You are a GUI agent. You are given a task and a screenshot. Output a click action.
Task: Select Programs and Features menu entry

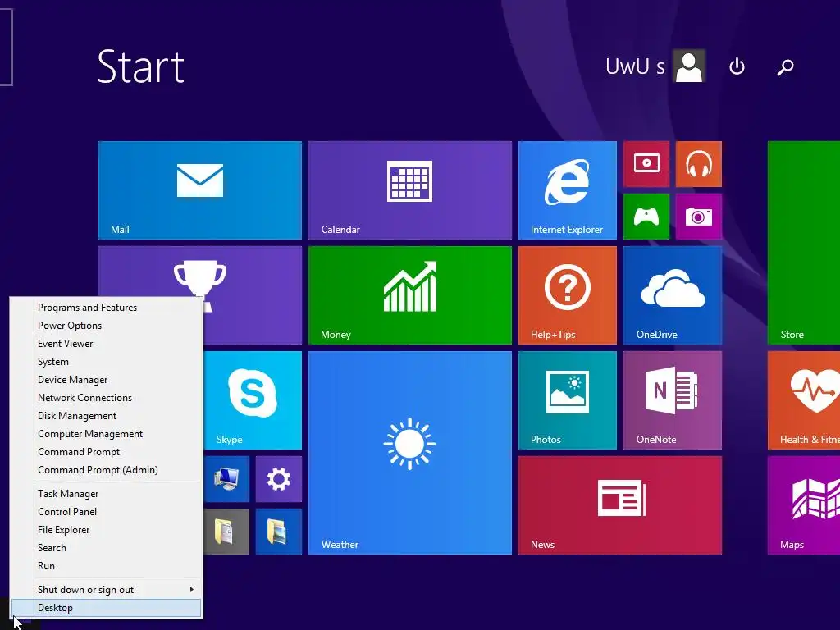106,308
